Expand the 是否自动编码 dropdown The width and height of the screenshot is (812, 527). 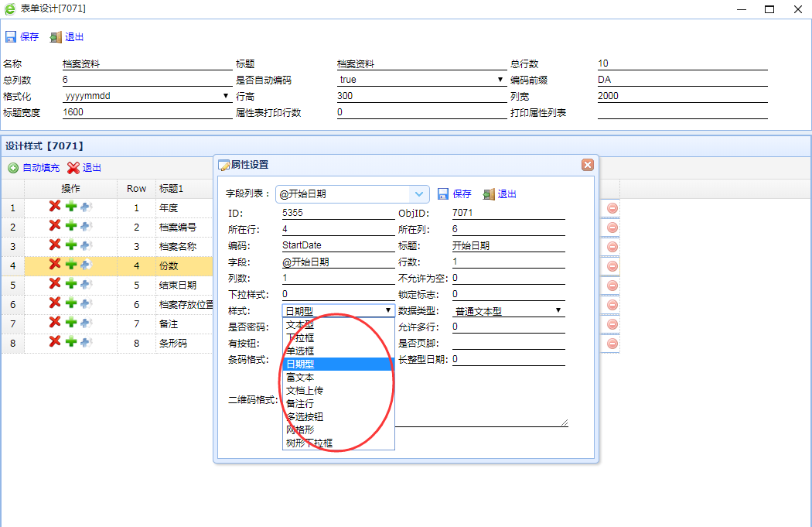tap(500, 80)
